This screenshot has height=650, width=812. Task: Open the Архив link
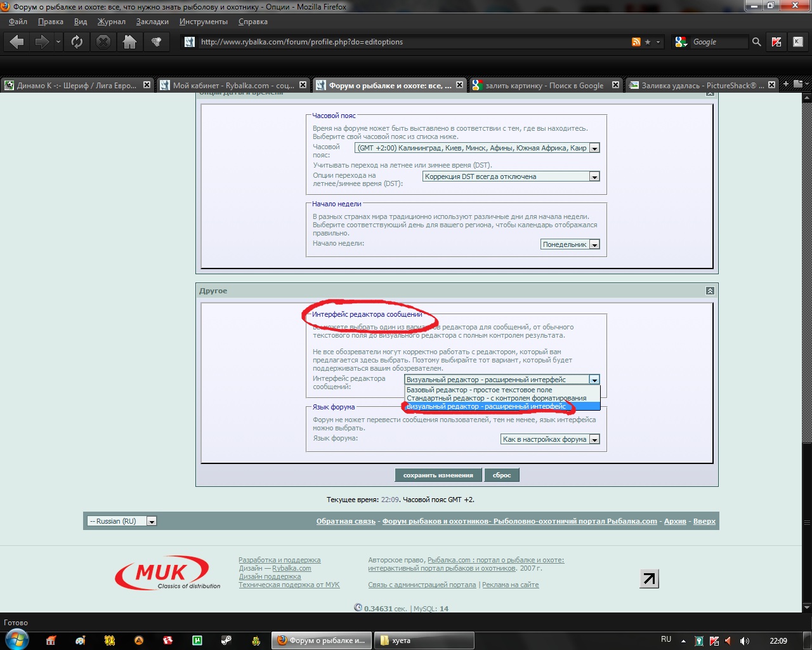pos(675,521)
